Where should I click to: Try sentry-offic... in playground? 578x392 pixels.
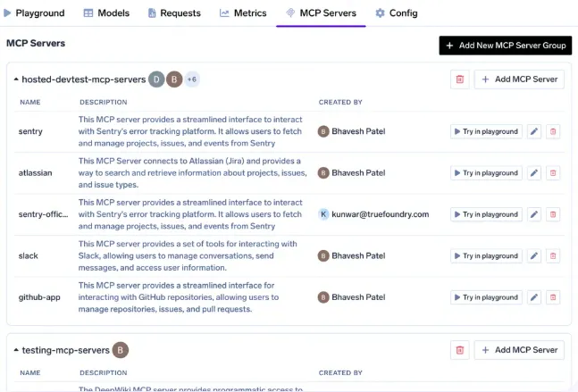(486, 214)
